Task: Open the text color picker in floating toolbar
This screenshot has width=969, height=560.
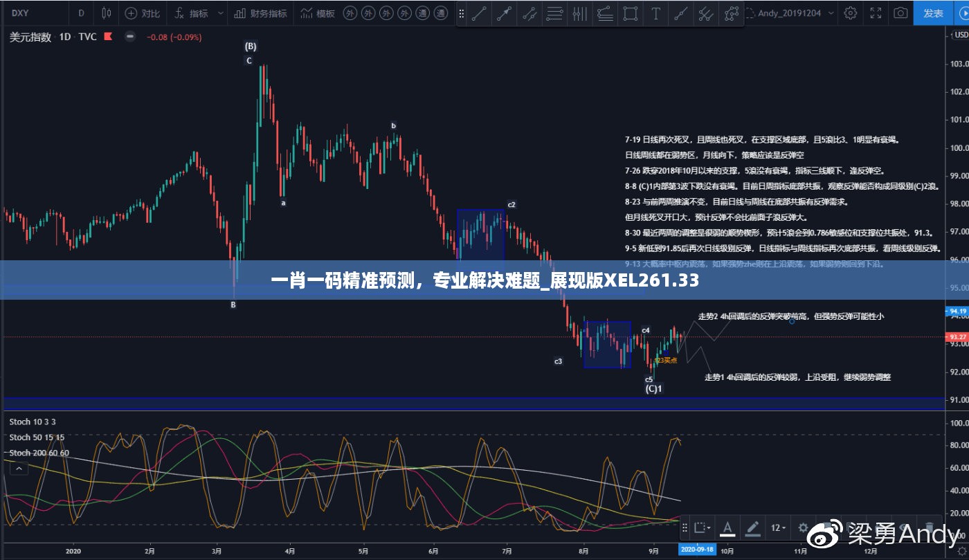Action: [x=727, y=527]
